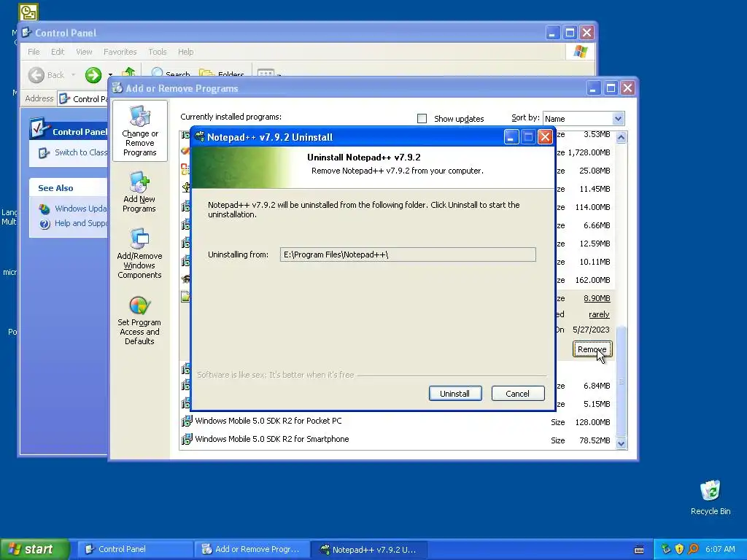Click desktop icon at top left corner
This screenshot has width=747, height=560.
point(28,12)
